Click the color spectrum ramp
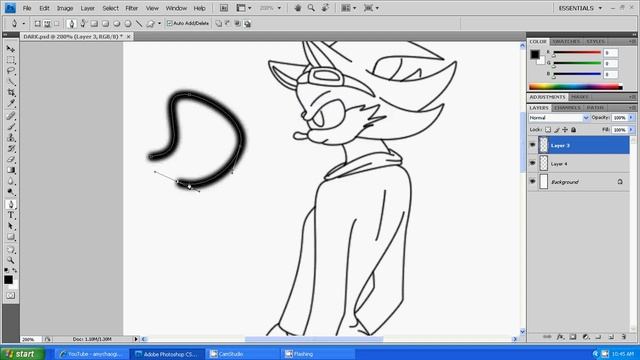The width and height of the screenshot is (640, 360). [x=576, y=87]
